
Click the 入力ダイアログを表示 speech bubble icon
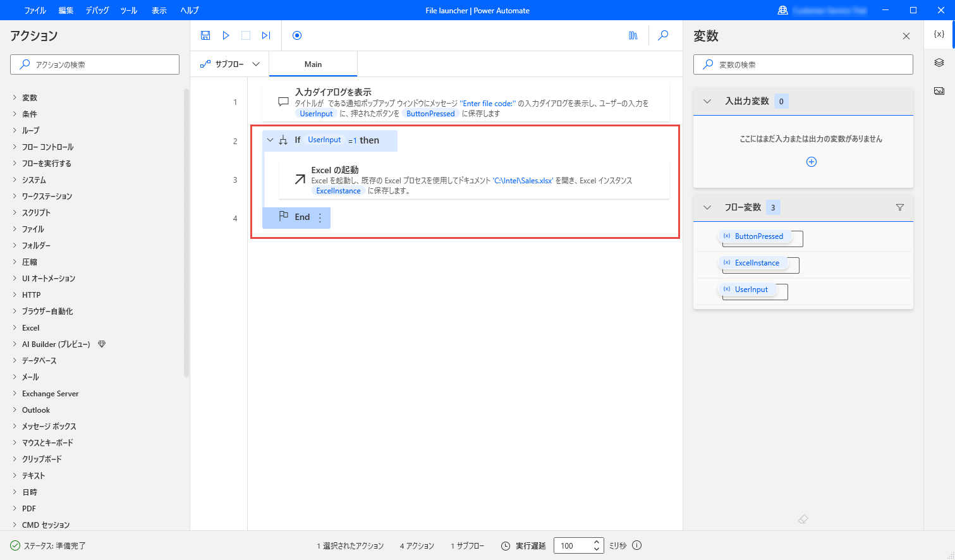(283, 102)
